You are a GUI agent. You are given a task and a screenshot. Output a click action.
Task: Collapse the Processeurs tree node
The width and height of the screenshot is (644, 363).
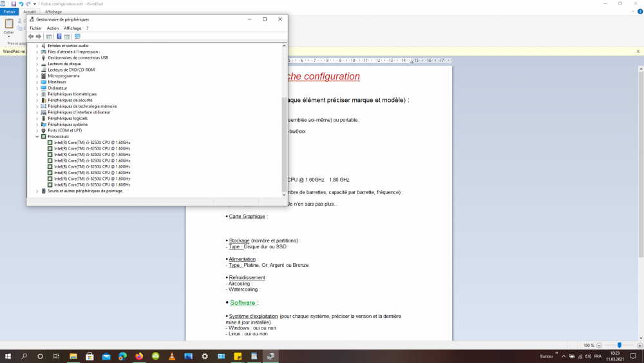[37, 137]
